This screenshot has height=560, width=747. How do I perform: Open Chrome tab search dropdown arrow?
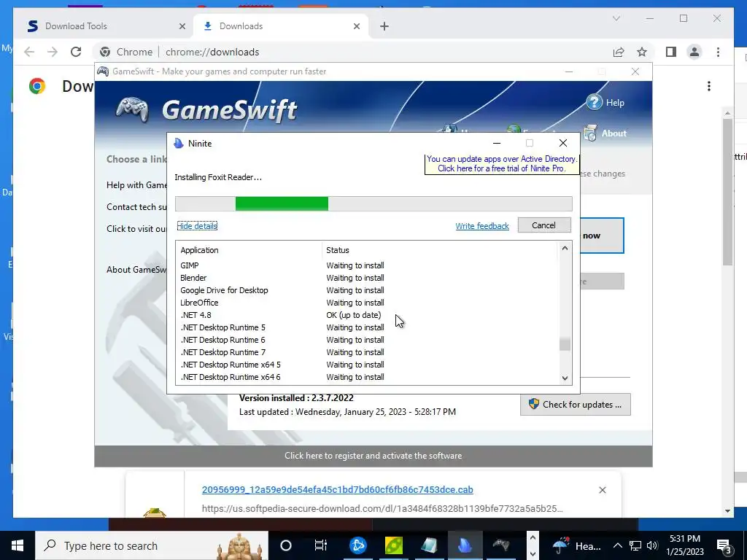(x=616, y=18)
